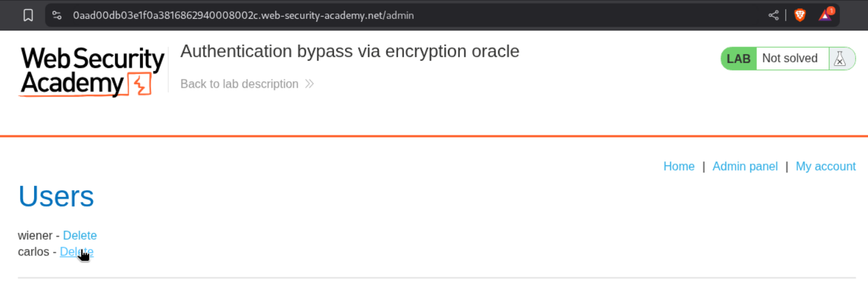Screen dimensions: 868x289
Task: Click the Not solved status label
Action: point(790,58)
